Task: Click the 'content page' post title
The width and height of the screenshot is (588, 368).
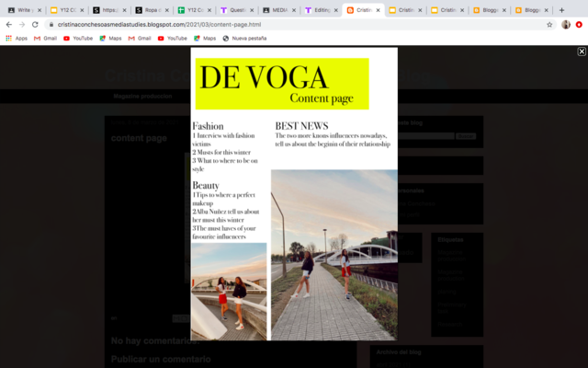Action: [139, 138]
